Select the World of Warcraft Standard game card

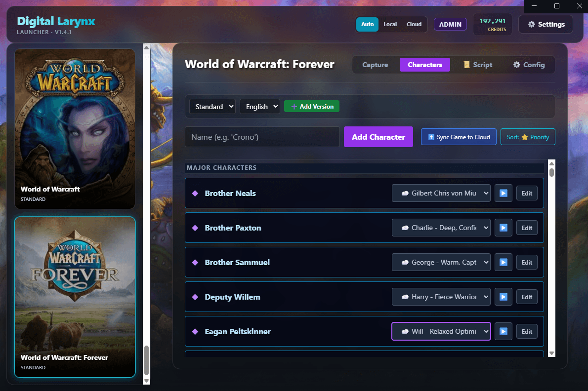[75, 129]
